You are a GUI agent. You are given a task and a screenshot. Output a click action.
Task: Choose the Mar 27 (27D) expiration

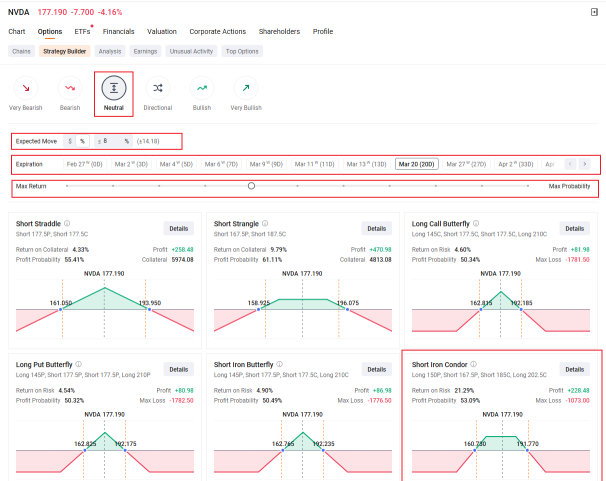(x=466, y=164)
